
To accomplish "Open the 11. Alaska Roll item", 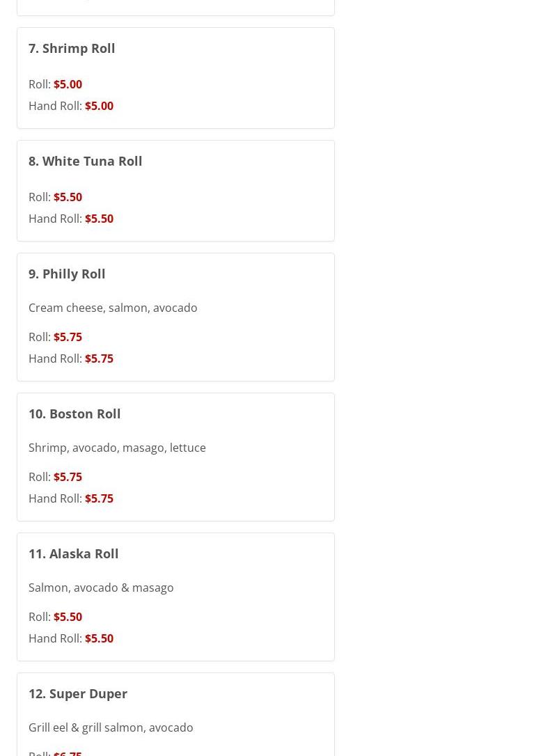I will (73, 553).
